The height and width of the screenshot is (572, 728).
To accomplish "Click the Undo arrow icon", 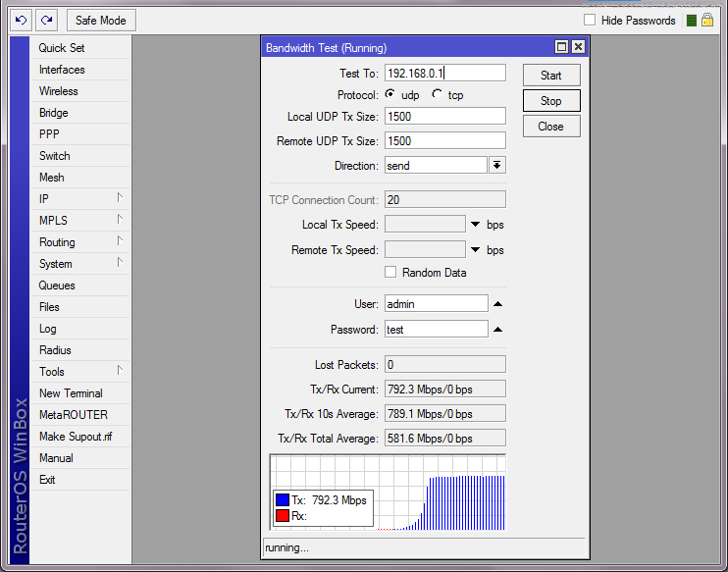I will pos(21,20).
